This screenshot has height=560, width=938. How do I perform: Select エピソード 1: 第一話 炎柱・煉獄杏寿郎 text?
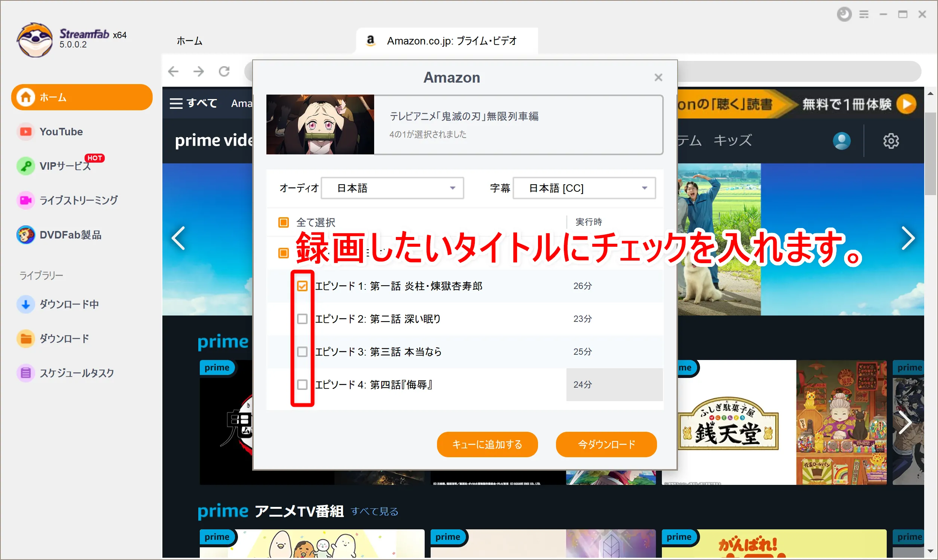coord(399,286)
